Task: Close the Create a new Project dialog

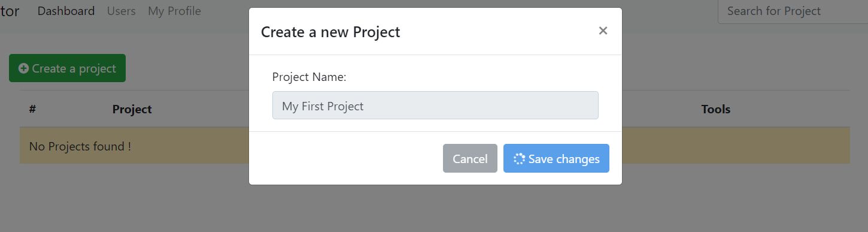Action: (603, 31)
